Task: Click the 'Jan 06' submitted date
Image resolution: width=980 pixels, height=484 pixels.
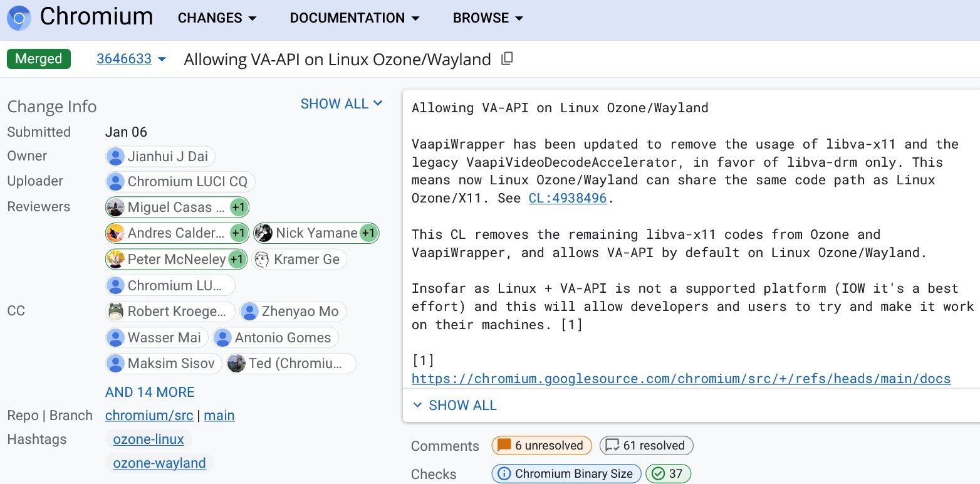Action: click(x=126, y=132)
